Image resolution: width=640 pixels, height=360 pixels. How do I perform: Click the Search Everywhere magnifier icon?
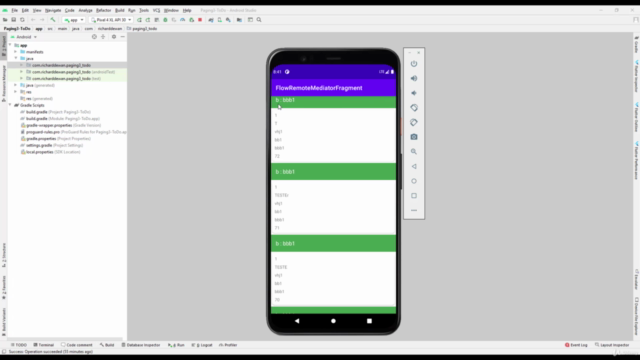pyautogui.click(x=259, y=20)
